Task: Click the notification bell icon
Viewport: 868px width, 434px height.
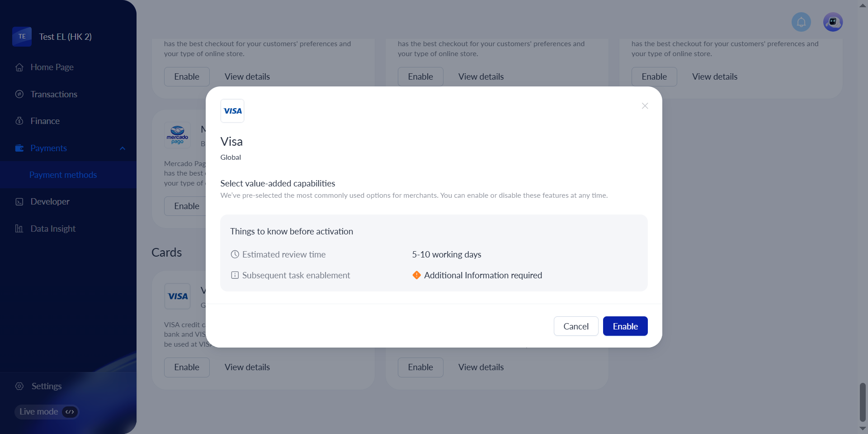Action: (x=801, y=22)
